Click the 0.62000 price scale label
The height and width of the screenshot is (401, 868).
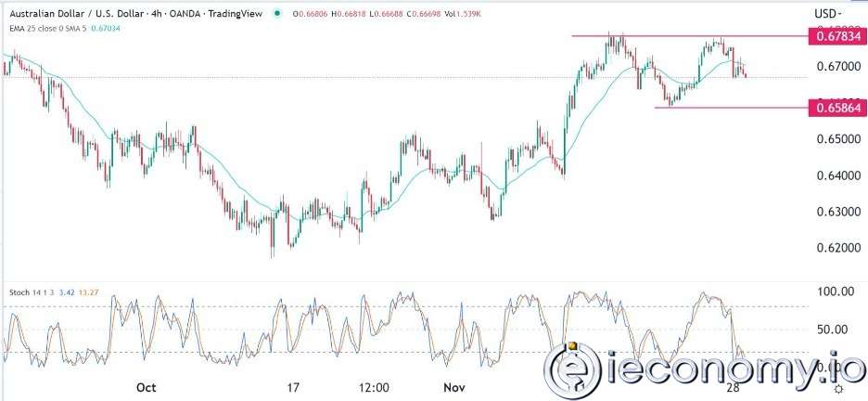coord(836,248)
